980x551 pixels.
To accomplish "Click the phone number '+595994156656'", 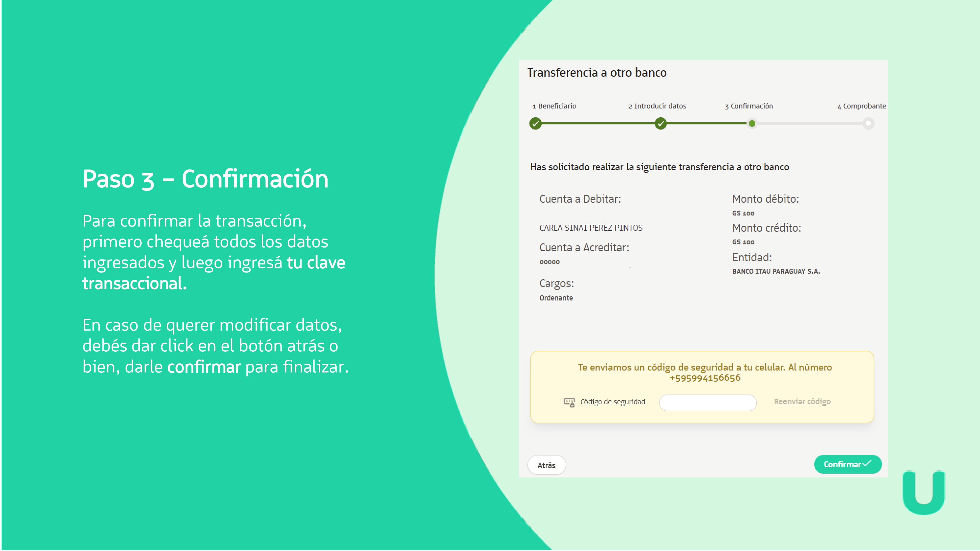I will tap(705, 378).
